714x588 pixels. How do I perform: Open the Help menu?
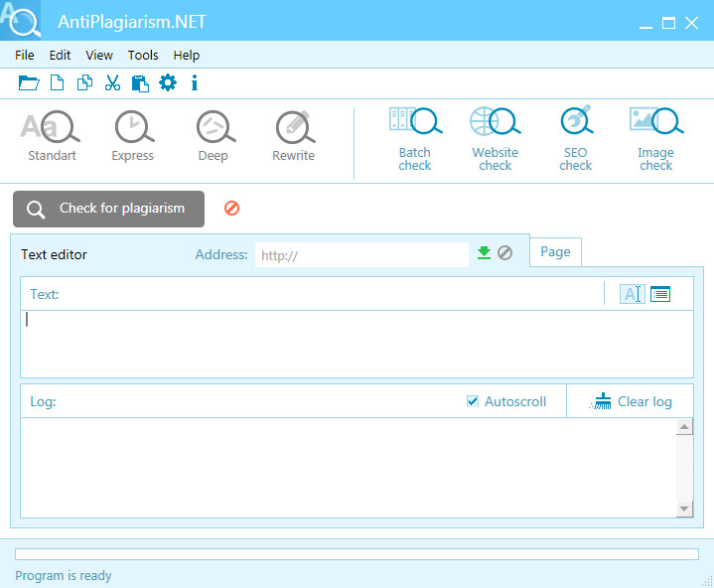pos(187,55)
